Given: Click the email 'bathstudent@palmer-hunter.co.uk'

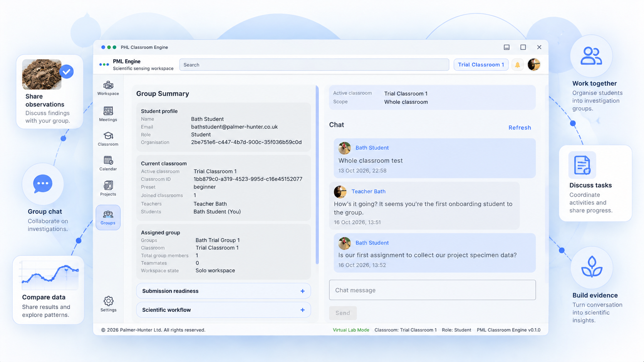Looking at the screenshot, I should [x=234, y=127].
